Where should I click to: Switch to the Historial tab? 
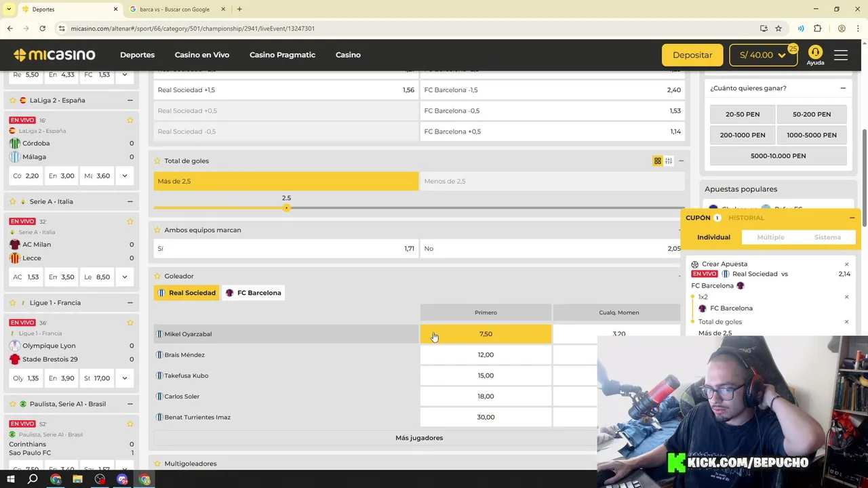point(746,218)
